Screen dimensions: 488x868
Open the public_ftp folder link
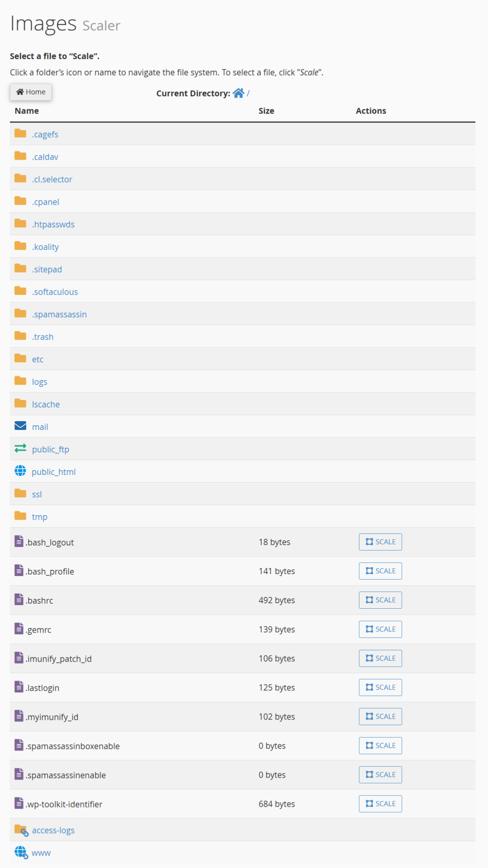click(50, 449)
